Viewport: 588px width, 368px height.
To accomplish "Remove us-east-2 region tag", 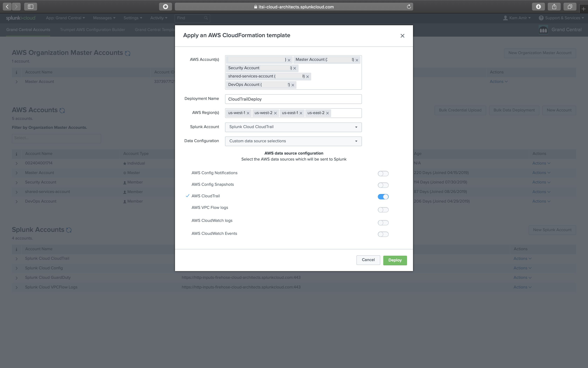I will [327, 113].
